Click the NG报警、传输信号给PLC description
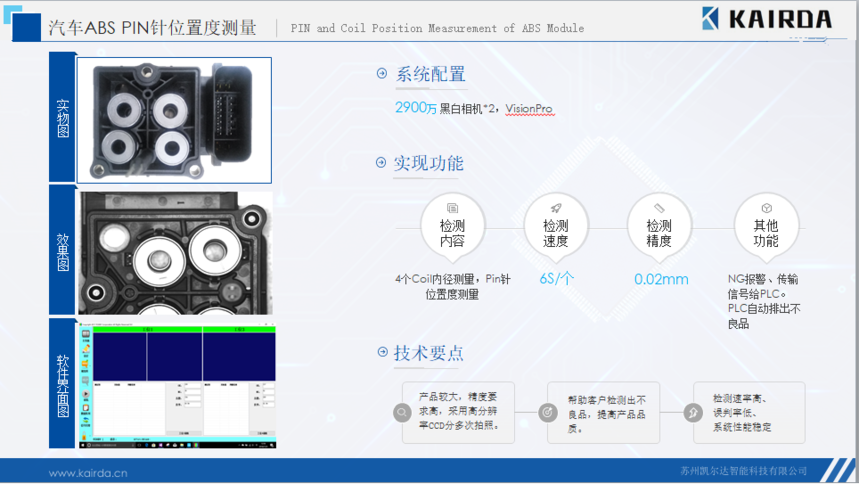This screenshot has width=859, height=484. [764, 301]
